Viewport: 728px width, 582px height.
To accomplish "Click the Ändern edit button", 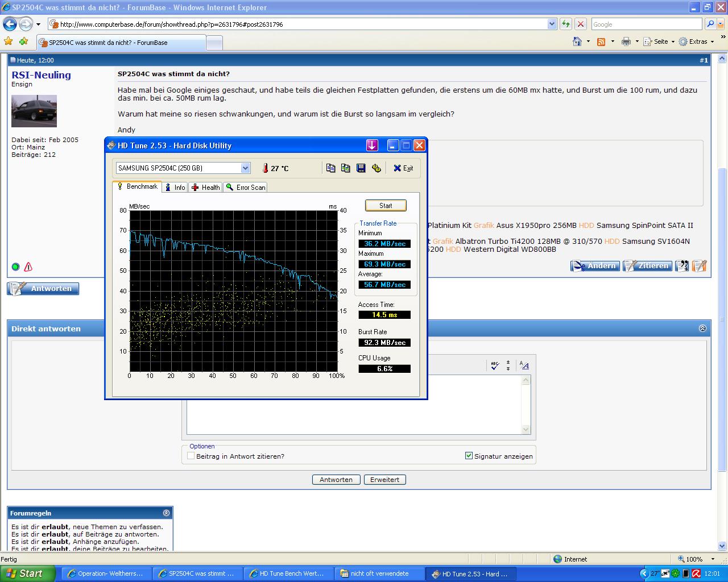I will coord(595,265).
